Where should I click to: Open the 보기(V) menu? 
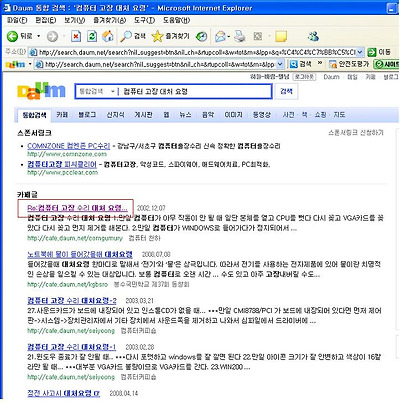pyautogui.click(x=75, y=20)
